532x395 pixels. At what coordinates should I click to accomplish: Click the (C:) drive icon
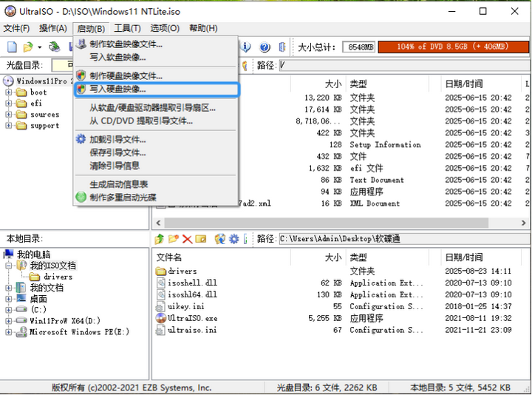[21, 309]
